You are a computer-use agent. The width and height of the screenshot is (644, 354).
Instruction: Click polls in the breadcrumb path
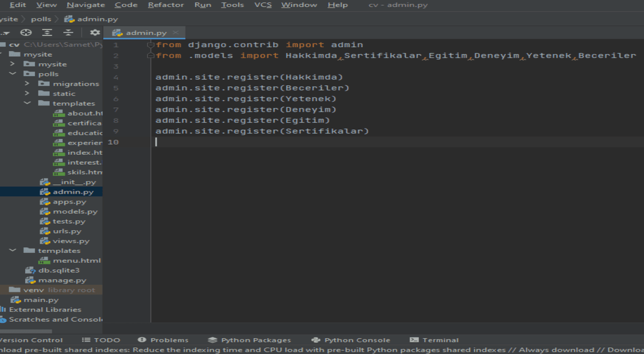tap(41, 19)
